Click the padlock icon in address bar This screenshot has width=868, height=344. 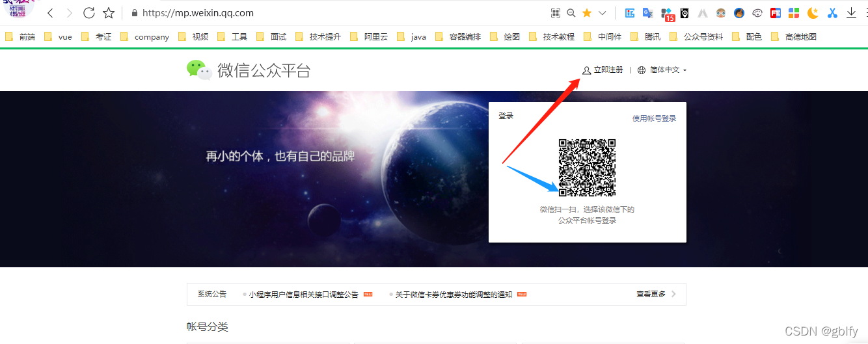point(135,13)
